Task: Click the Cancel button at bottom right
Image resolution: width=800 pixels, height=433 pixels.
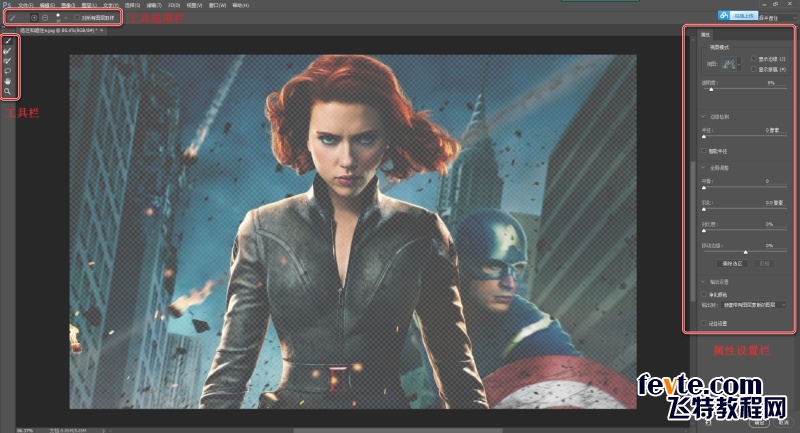Action: pos(783,423)
